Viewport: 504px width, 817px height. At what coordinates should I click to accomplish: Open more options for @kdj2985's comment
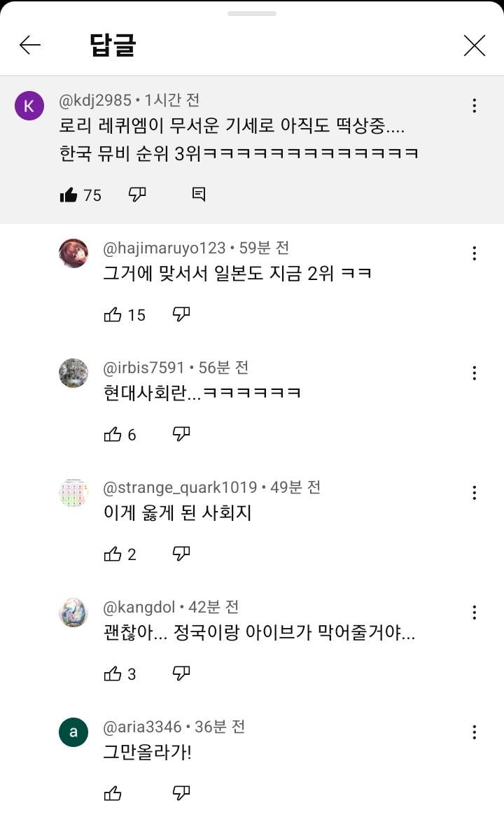click(475, 106)
